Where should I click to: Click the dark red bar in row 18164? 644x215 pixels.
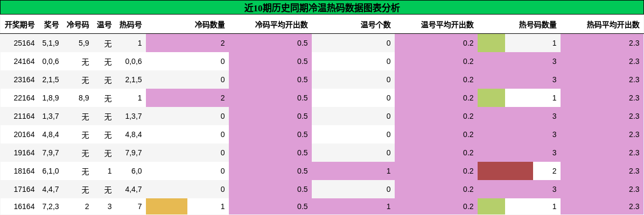(505, 171)
